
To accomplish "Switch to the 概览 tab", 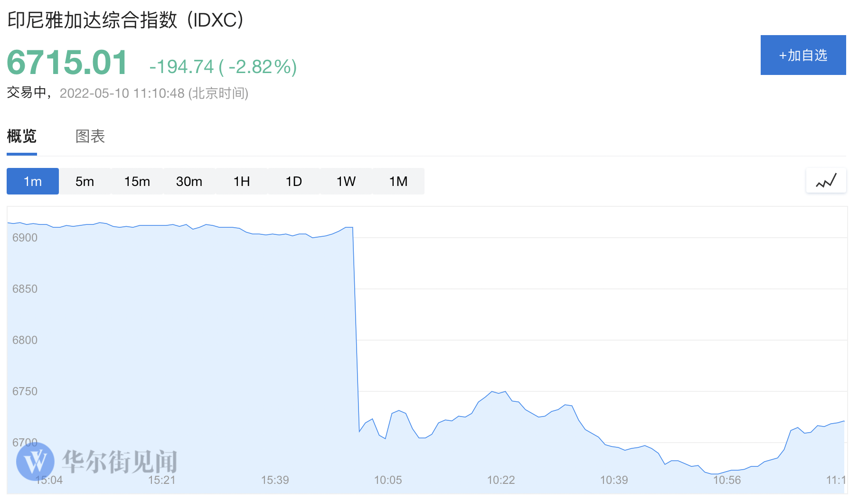I will (x=21, y=137).
